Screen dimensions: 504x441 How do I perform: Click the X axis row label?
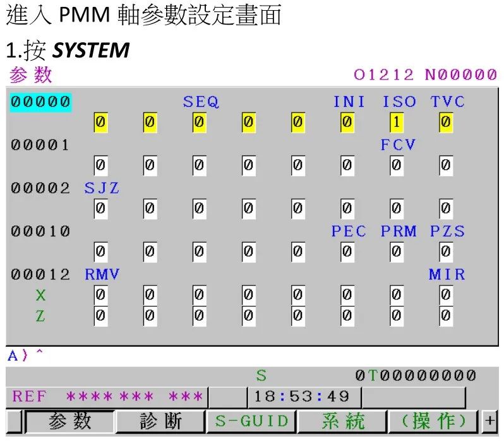(x=40, y=295)
